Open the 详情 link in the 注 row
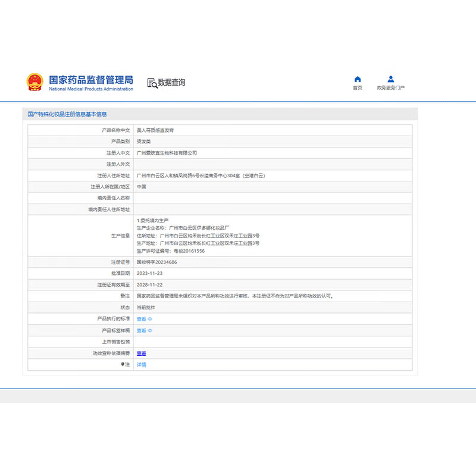The height and width of the screenshot is (476, 476). [141, 364]
